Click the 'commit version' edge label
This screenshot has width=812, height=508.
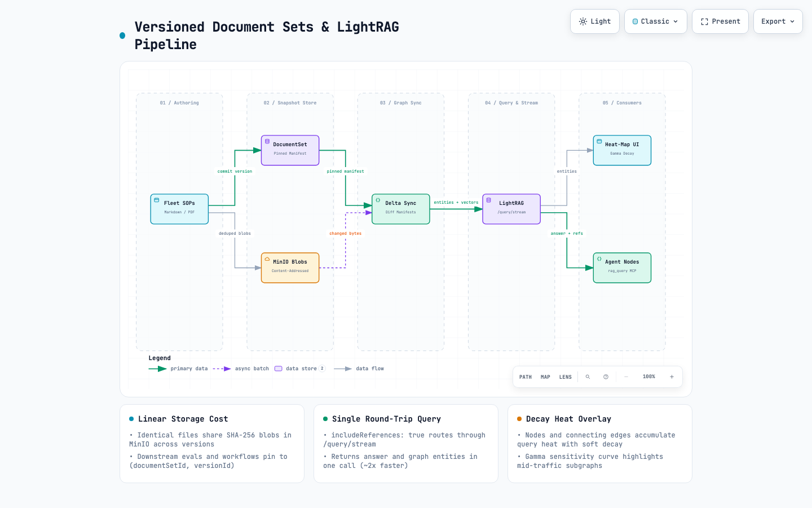(x=235, y=172)
